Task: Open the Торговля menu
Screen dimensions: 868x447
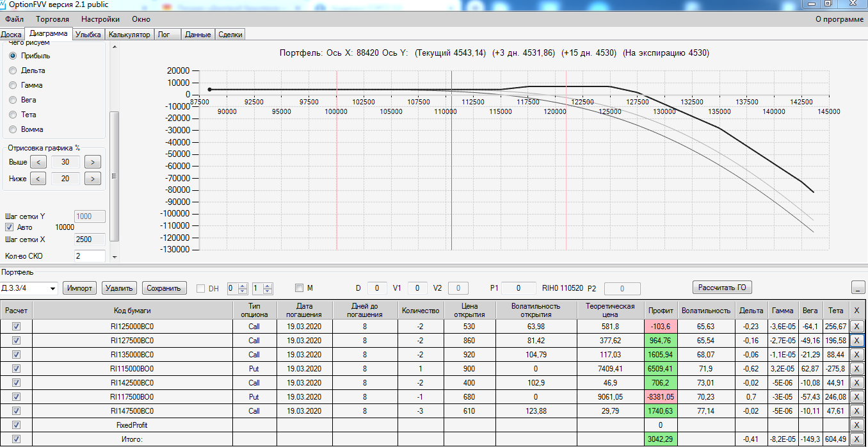Action: pos(52,19)
